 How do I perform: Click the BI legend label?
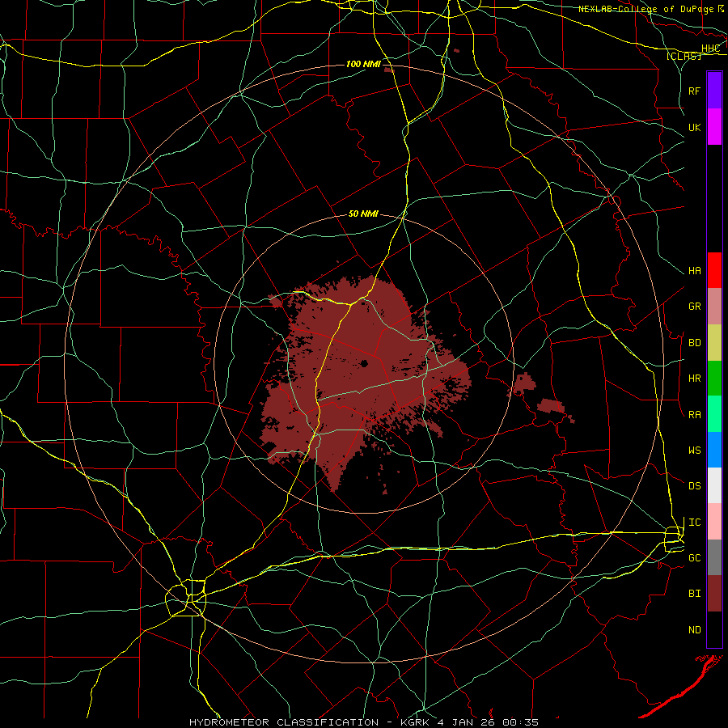(x=694, y=594)
